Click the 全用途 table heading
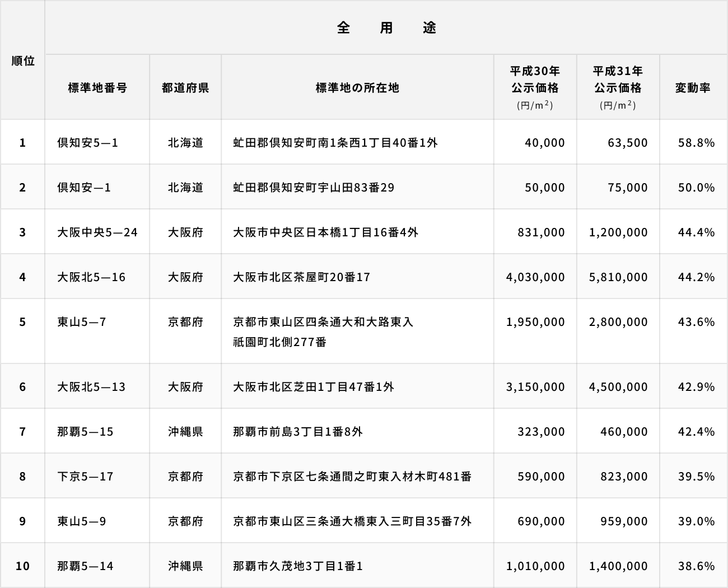728x588 pixels. (x=386, y=27)
